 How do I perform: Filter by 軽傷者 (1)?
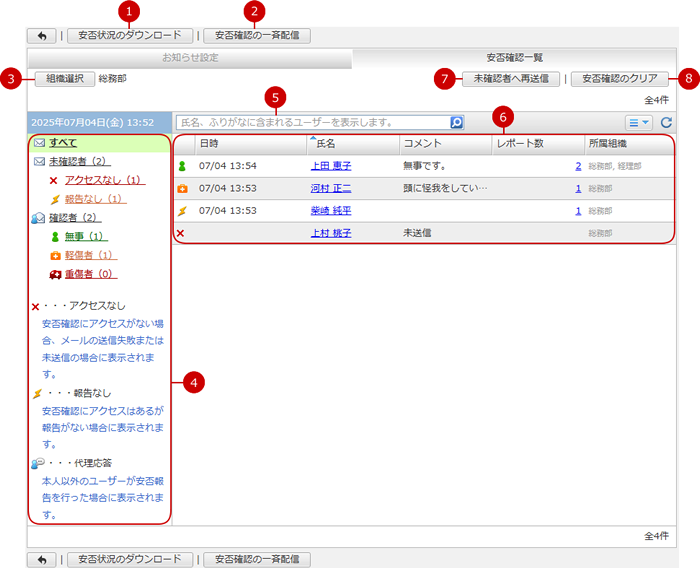click(x=91, y=255)
